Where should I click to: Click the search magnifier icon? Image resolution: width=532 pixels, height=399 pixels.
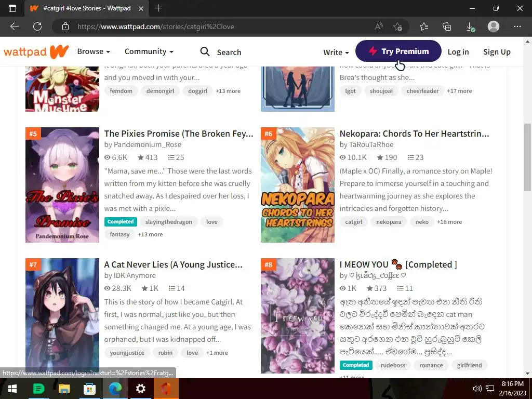(x=205, y=51)
